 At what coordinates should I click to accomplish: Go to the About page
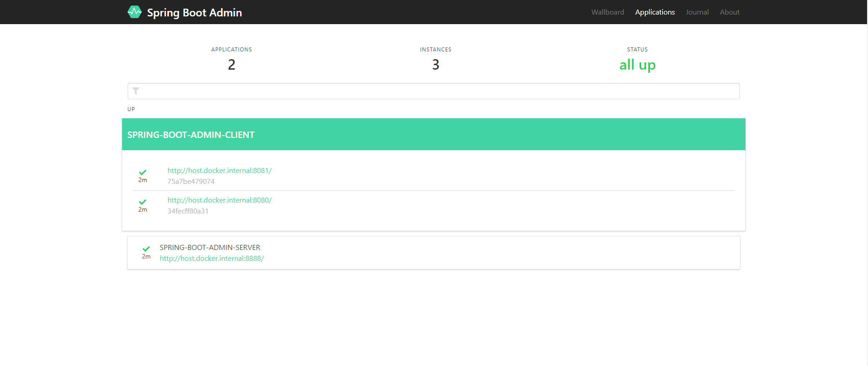coord(729,12)
